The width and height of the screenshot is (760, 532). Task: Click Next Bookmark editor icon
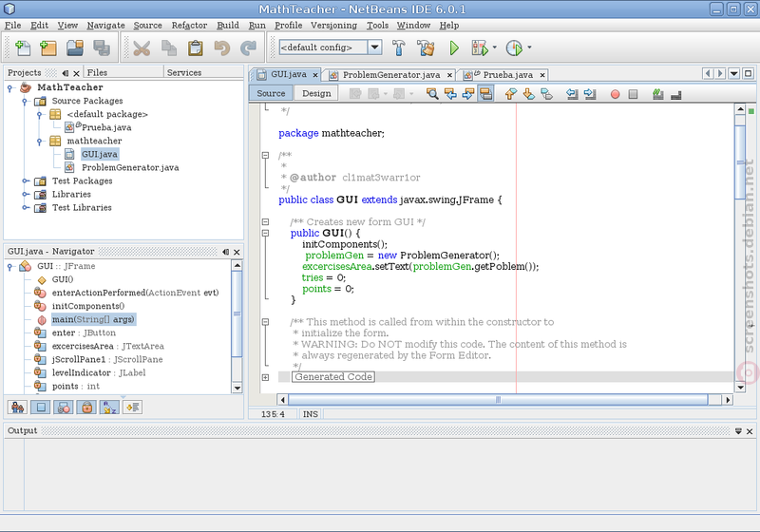tap(528, 93)
